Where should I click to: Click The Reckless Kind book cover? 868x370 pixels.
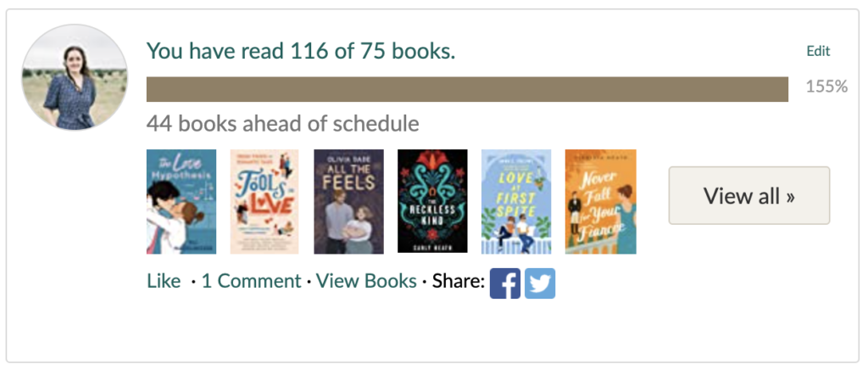432,202
